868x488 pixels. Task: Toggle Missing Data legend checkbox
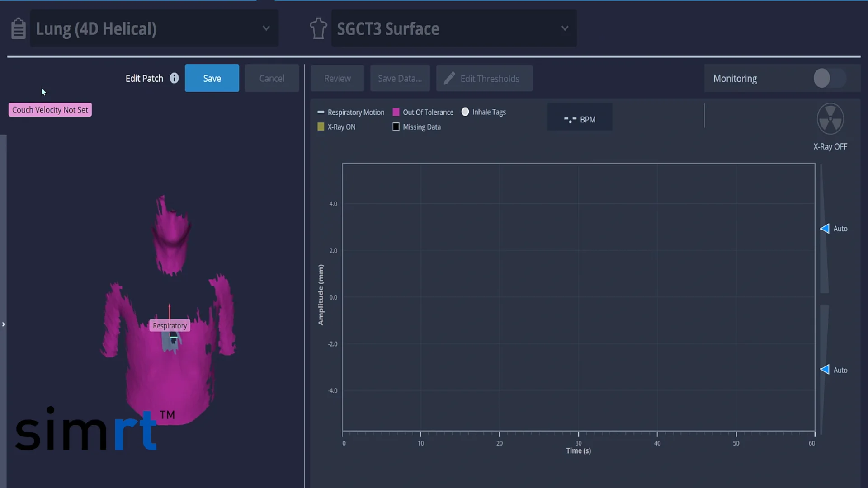tap(396, 127)
